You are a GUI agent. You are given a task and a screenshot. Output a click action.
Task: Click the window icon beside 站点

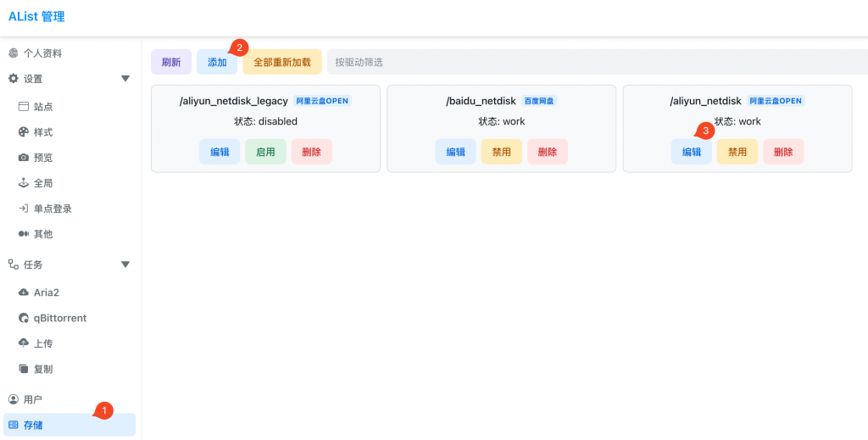[x=23, y=107]
